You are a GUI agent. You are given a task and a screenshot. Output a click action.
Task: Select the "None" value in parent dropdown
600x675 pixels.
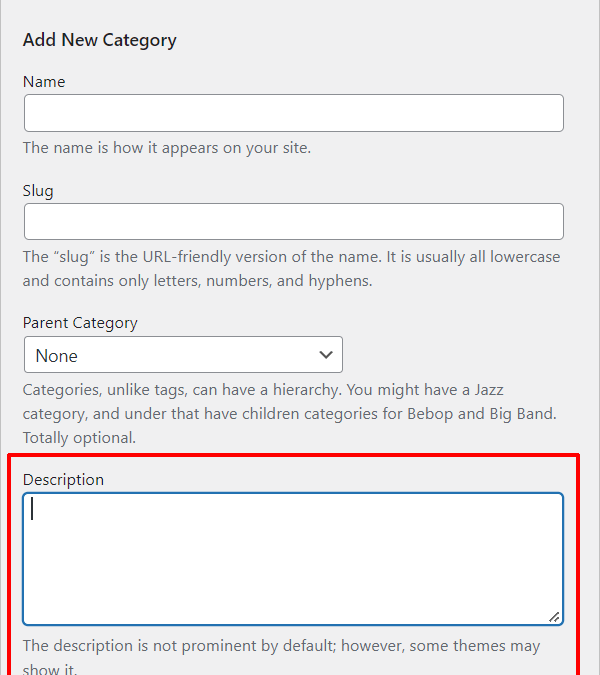pos(57,356)
